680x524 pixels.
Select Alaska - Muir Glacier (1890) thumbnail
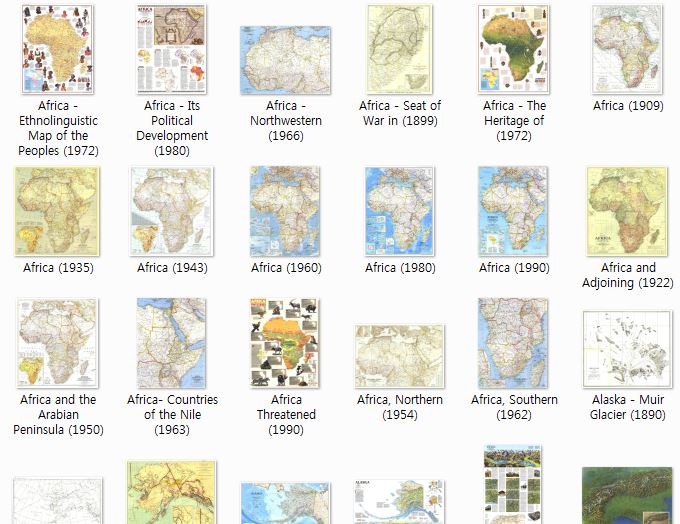pos(627,349)
